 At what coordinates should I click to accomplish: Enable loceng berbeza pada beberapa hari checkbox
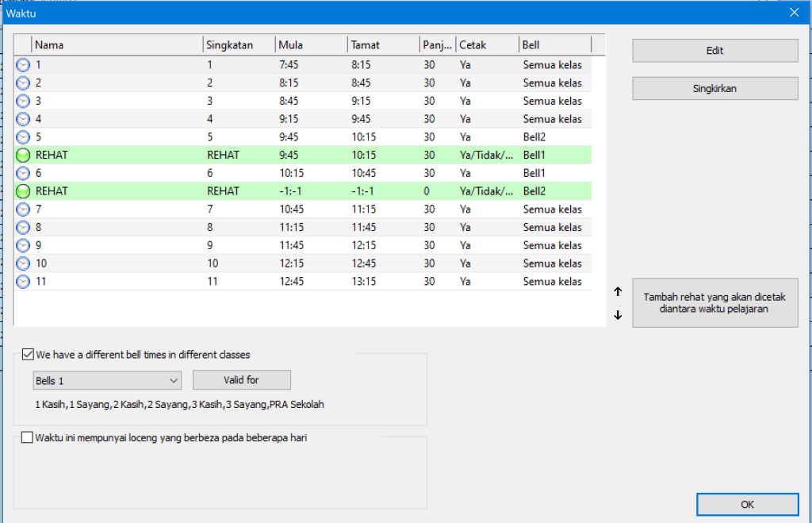(29, 437)
